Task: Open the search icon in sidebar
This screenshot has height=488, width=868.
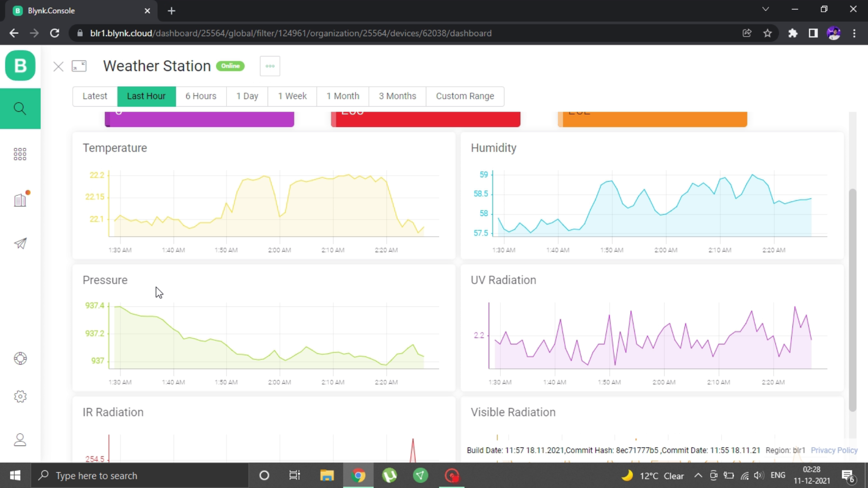Action: [20, 108]
